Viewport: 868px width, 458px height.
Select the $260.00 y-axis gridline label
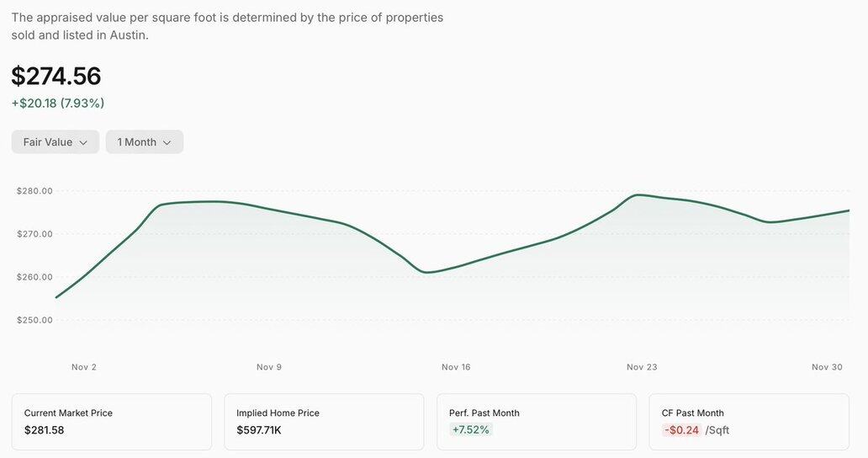coord(34,277)
